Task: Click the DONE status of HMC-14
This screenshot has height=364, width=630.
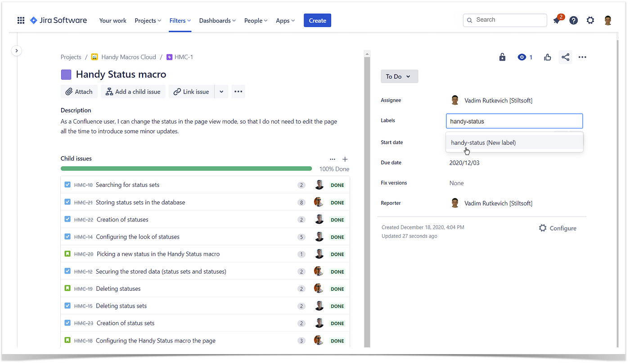Action: click(337, 237)
